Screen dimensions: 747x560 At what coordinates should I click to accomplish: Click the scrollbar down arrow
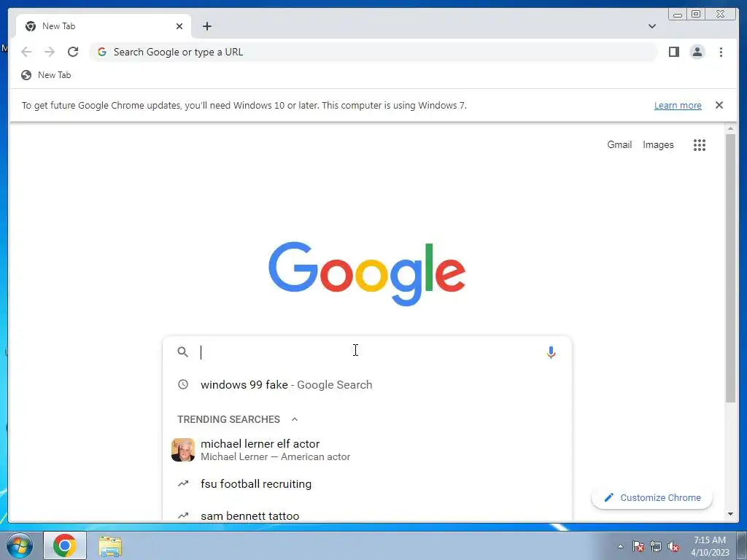pos(730,514)
